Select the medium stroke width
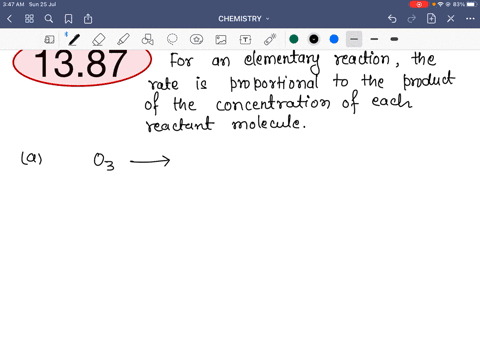The height and width of the screenshot is (360, 480). (374, 39)
